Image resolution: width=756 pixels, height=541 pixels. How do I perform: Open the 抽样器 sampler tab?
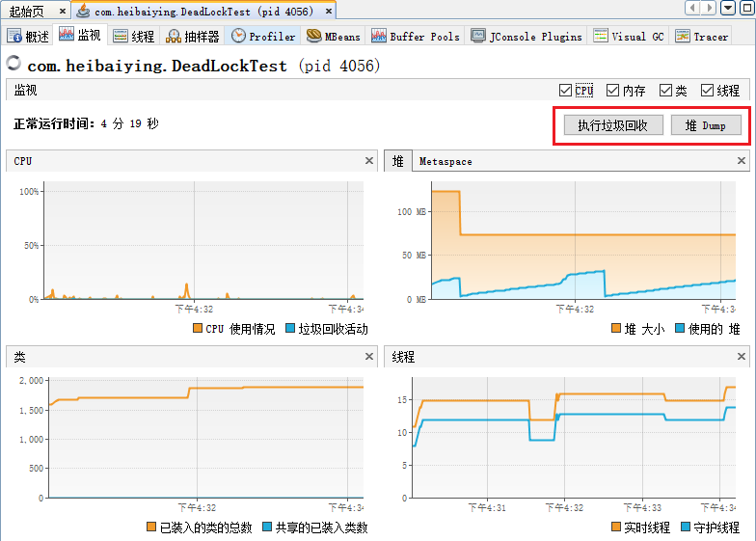click(193, 36)
